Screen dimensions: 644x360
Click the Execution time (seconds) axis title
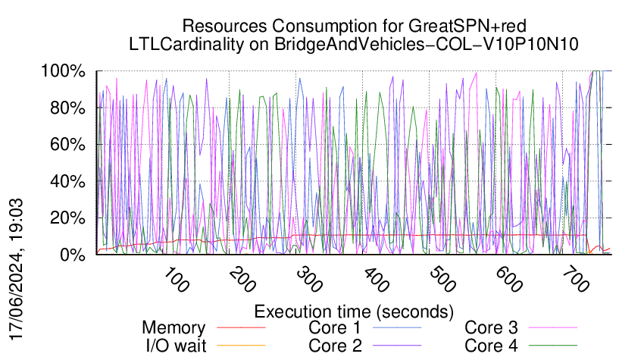pyautogui.click(x=354, y=311)
